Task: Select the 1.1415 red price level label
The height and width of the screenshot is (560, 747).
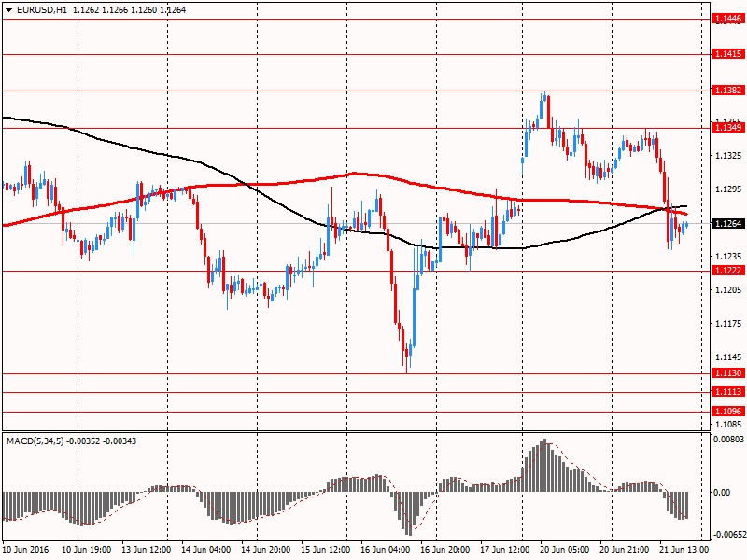Action: [727, 54]
